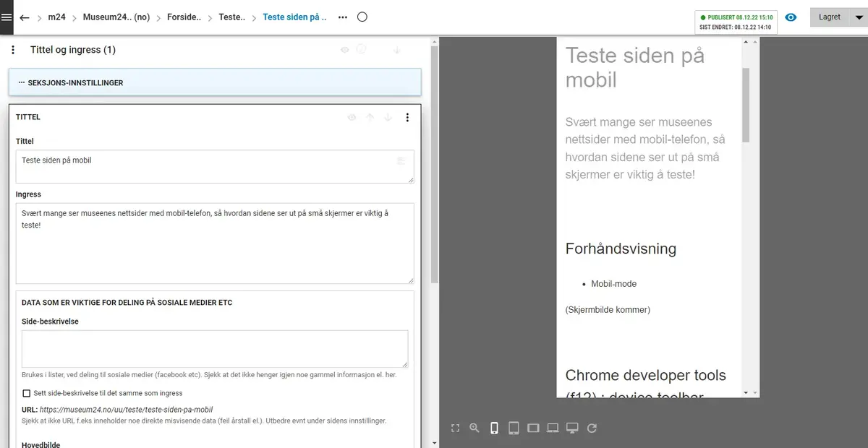The image size is (868, 448).
Task: Open the Lagret dropdown arrow
Action: 856,17
